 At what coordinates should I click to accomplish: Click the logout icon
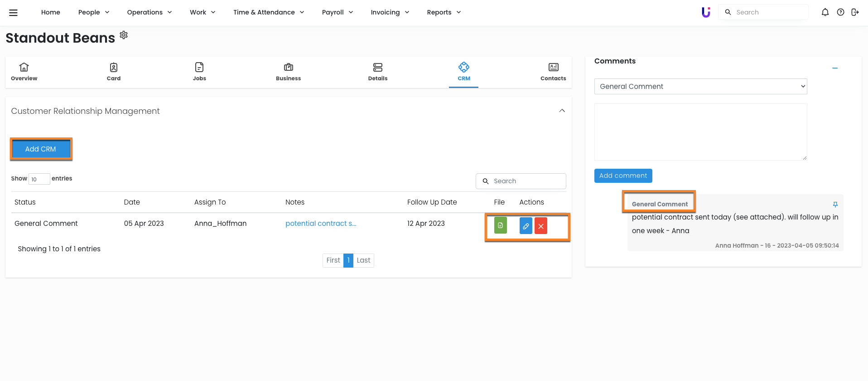[x=855, y=12]
